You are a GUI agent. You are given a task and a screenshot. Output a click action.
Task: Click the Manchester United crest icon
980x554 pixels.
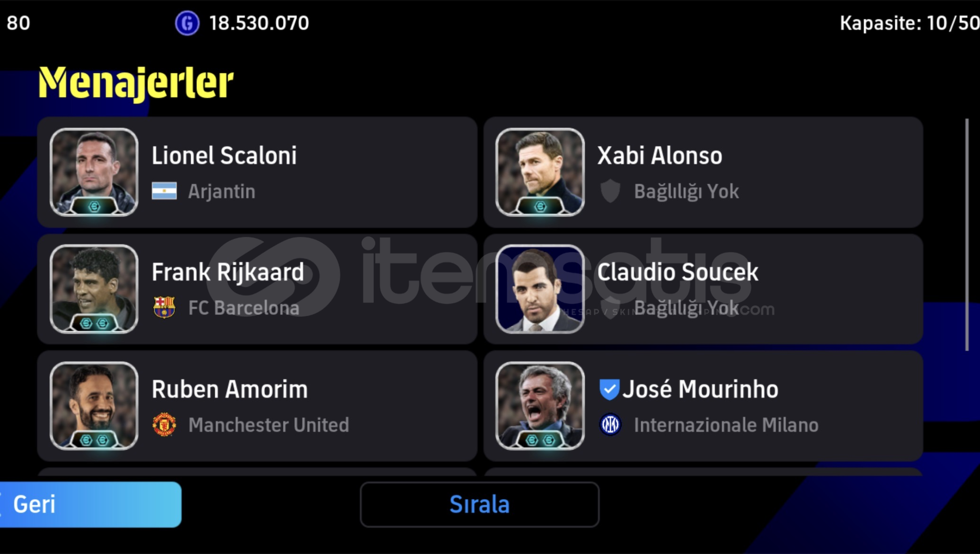click(165, 425)
